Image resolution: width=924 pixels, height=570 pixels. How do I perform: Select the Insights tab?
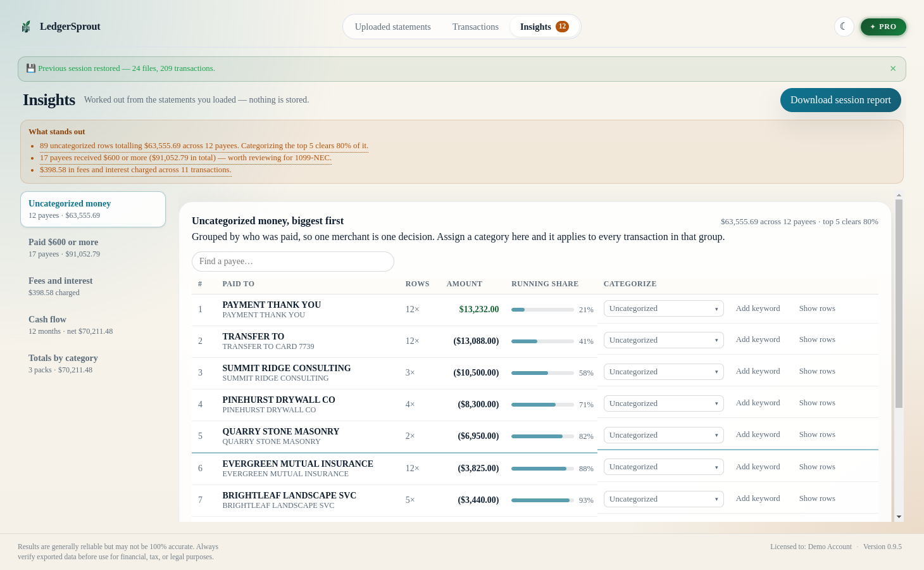[544, 27]
